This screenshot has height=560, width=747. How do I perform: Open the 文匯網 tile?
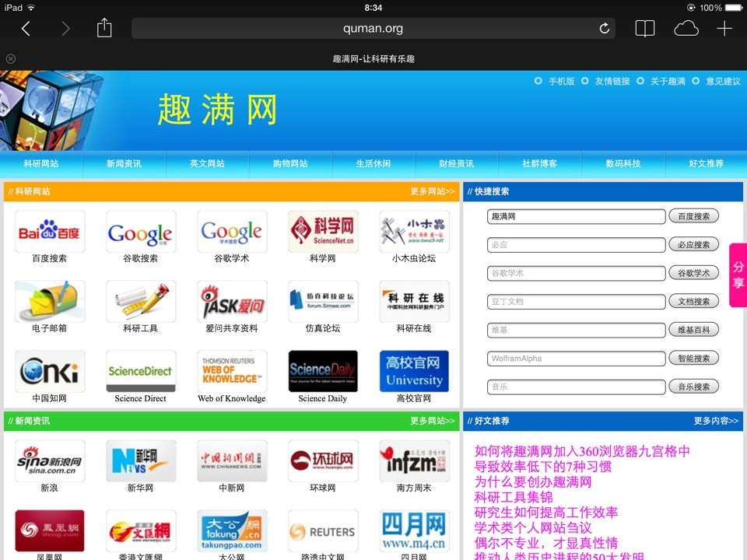[141, 531]
